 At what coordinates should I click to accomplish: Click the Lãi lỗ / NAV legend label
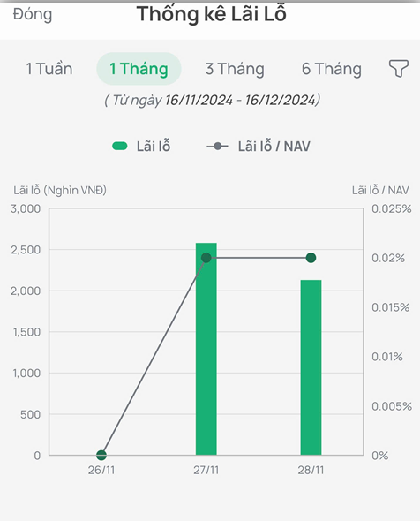[x=274, y=147]
